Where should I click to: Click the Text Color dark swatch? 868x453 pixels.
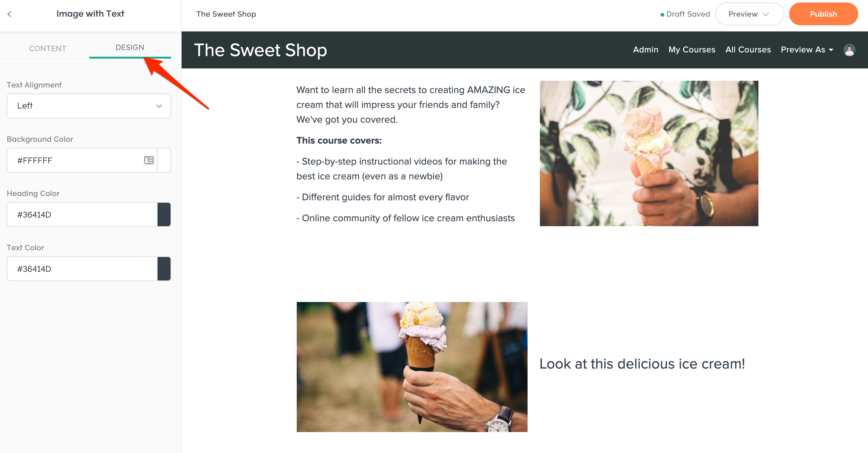(x=164, y=269)
